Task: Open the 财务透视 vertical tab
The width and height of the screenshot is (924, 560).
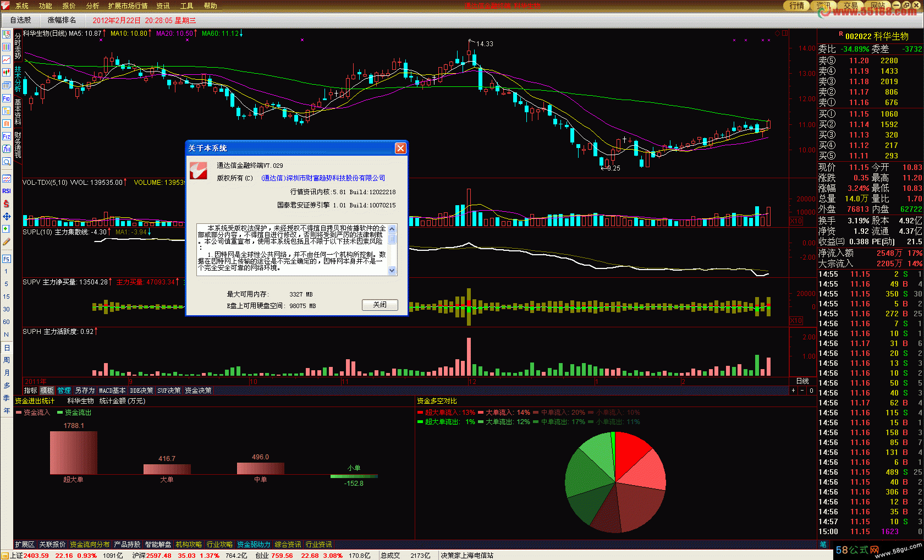Action: (18, 145)
